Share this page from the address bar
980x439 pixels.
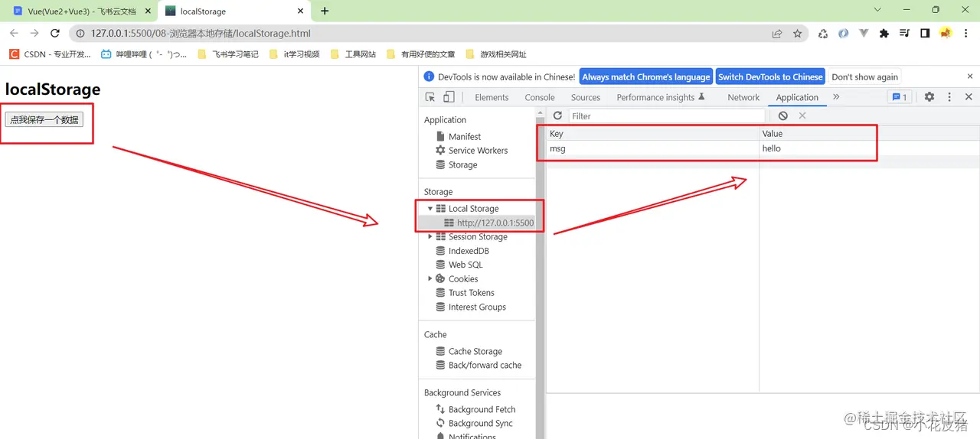point(777,34)
